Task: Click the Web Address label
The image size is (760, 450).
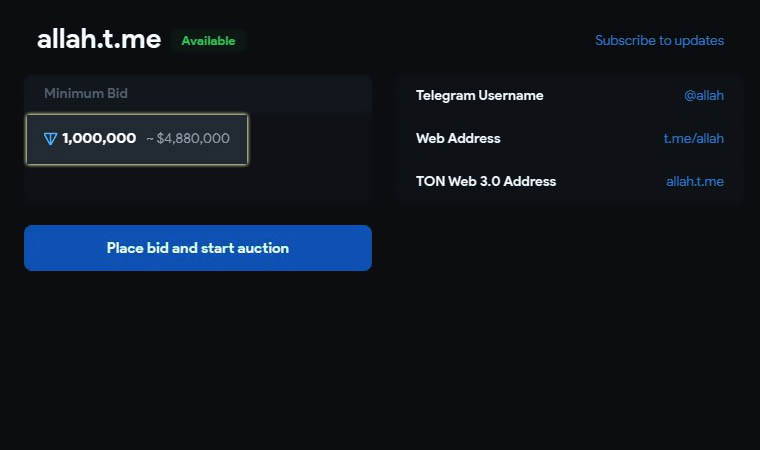Action: tap(458, 139)
